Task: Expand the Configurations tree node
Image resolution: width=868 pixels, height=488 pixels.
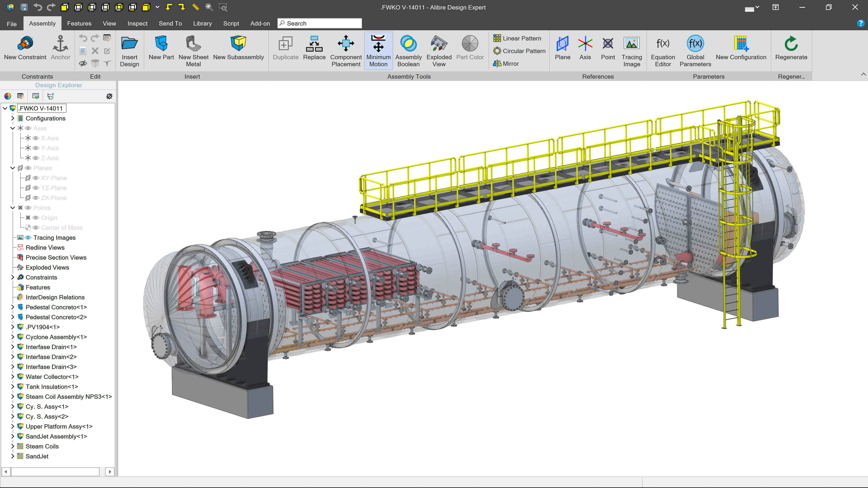Action: pos(13,118)
